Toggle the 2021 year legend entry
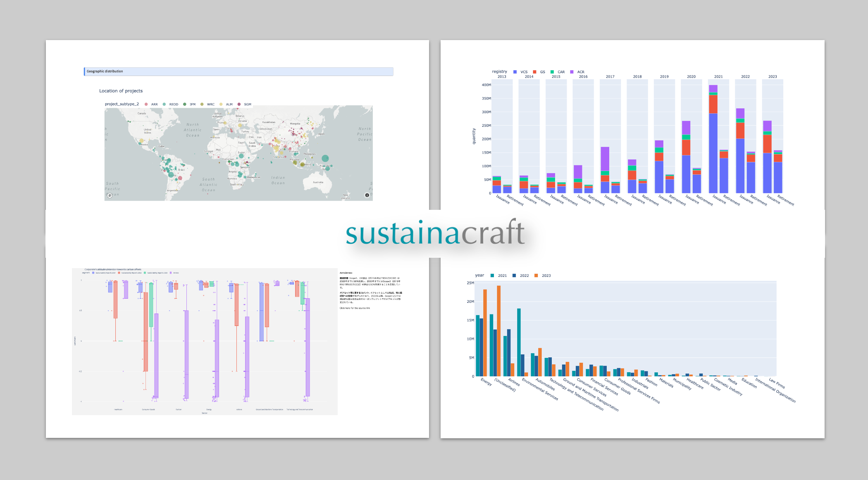Screen dimensions: 868x480 (492, 276)
